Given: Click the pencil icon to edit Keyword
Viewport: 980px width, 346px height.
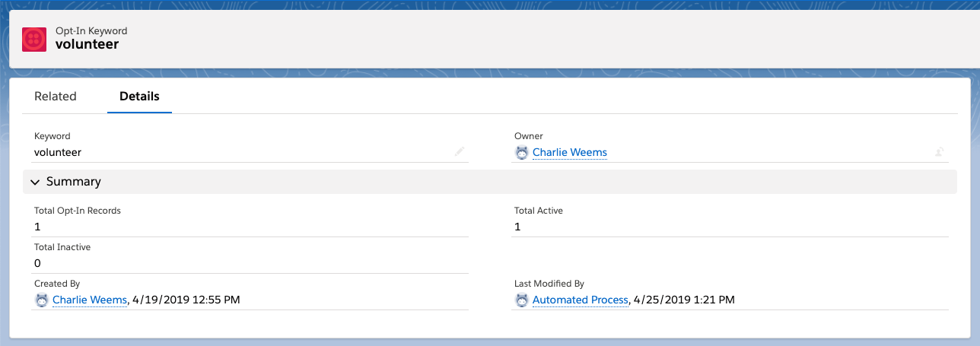Looking at the screenshot, I should [x=460, y=152].
